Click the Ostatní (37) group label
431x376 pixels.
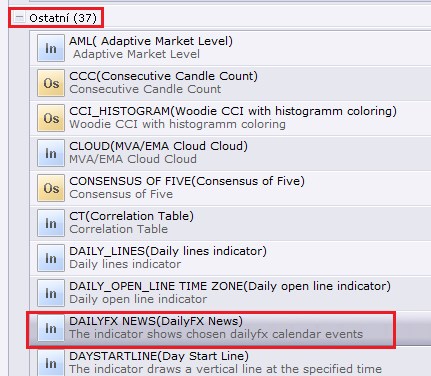pos(63,18)
